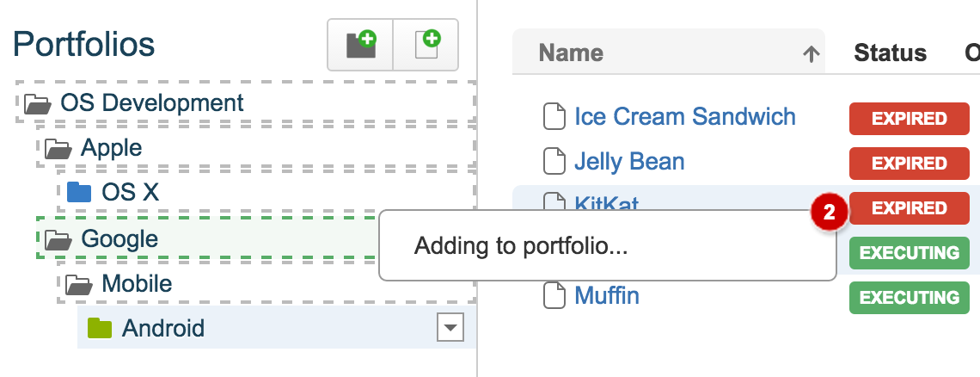The width and height of the screenshot is (980, 377).
Task: Open the Jelly Bean link
Action: point(629,161)
